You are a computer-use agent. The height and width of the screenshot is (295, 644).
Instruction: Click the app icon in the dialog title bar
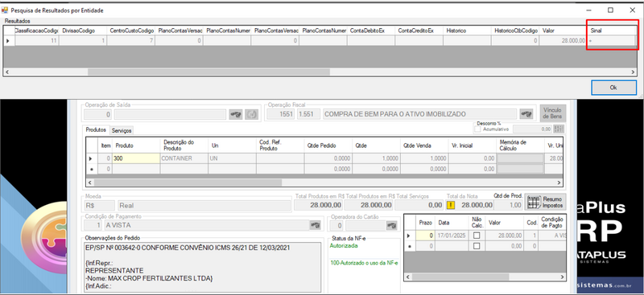(5, 10)
